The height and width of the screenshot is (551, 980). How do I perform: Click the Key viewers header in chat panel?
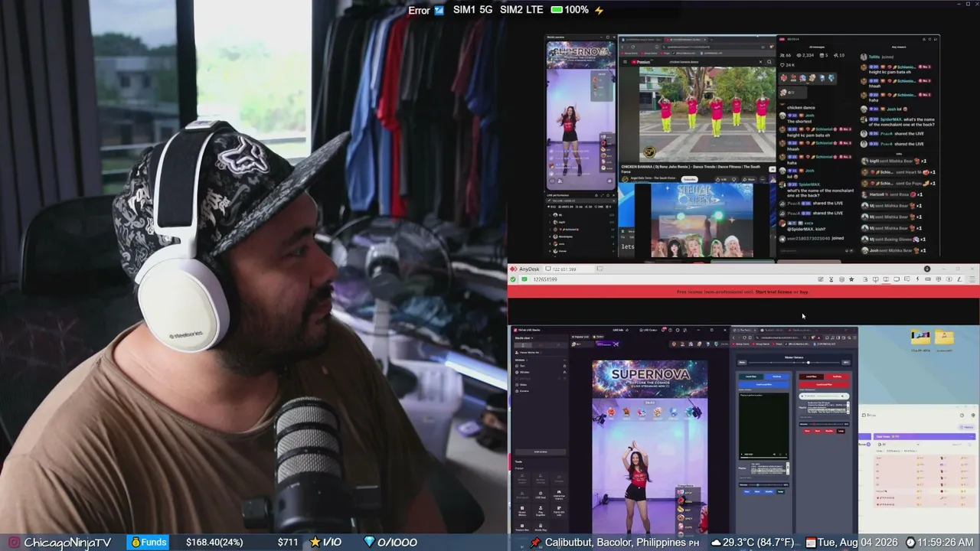pyautogui.click(x=899, y=47)
